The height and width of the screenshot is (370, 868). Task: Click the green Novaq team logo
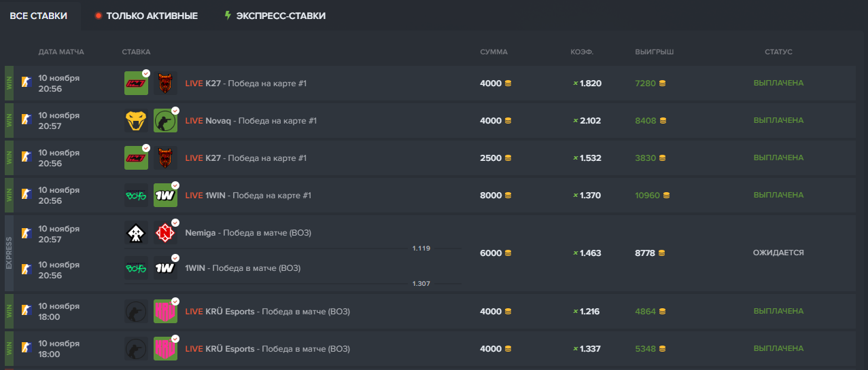click(x=165, y=121)
